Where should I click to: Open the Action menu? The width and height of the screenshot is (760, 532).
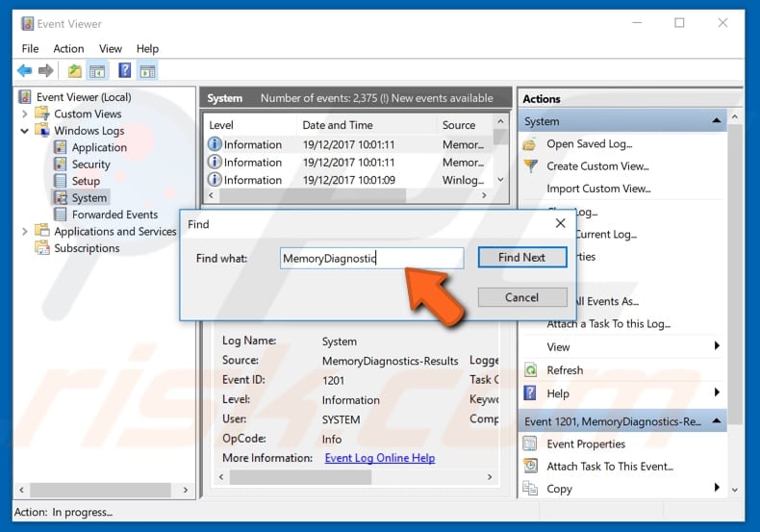[68, 49]
